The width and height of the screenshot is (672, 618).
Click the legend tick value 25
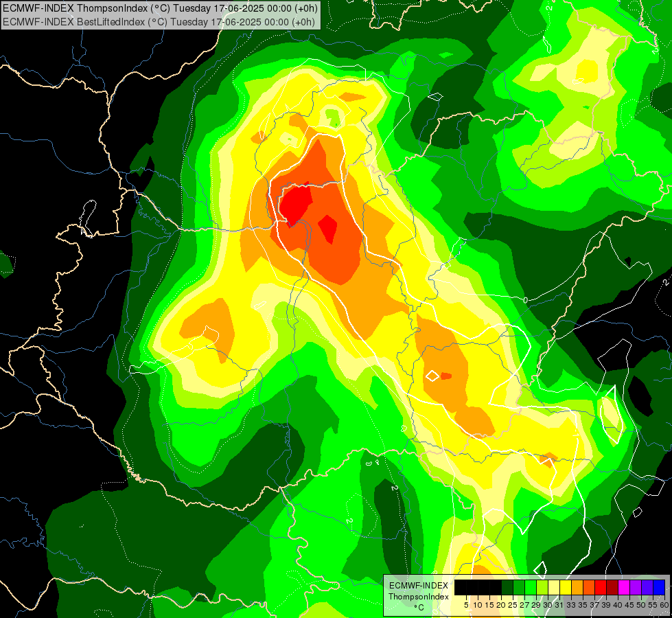point(513,605)
